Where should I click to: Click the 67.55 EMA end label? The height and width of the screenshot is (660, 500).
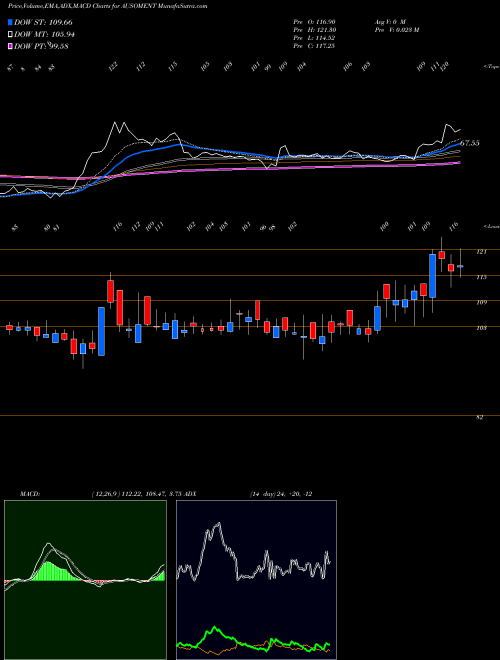(470, 144)
